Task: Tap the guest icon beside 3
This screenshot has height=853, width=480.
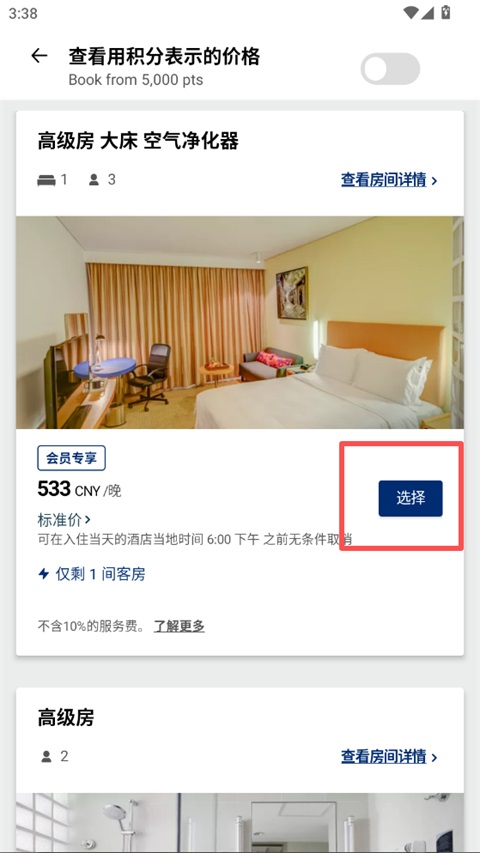Action: (x=94, y=180)
